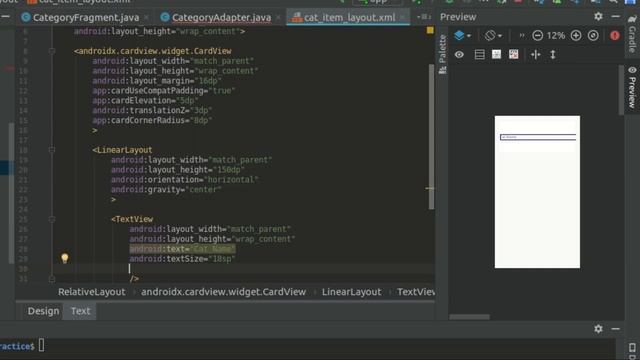Select RelativeLayout in the breadcrumb
640x360 pixels.
pyautogui.click(x=92, y=292)
